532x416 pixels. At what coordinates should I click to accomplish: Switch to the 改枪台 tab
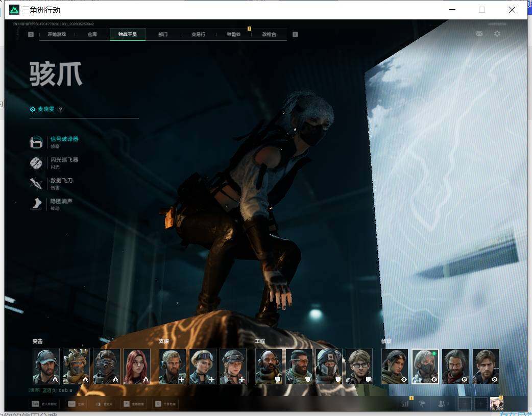point(269,34)
